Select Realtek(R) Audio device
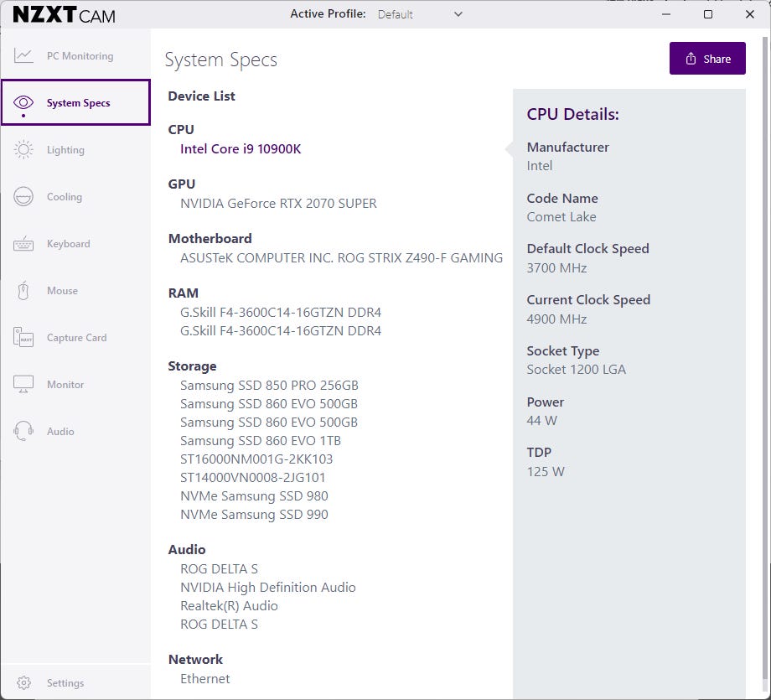This screenshot has width=771, height=700. click(229, 605)
